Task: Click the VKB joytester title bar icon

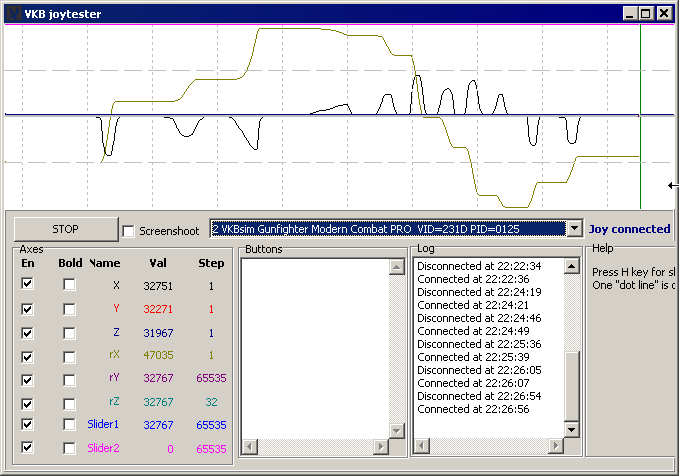Action: 14,14
